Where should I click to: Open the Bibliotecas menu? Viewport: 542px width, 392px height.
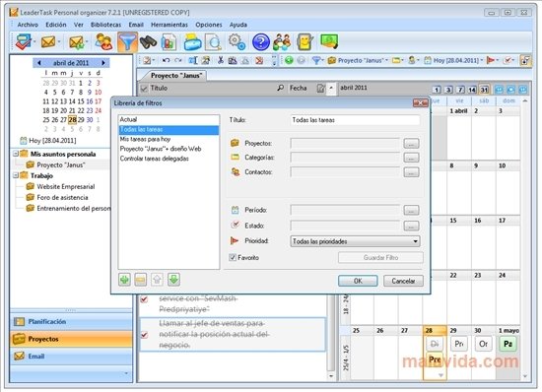tap(105, 25)
